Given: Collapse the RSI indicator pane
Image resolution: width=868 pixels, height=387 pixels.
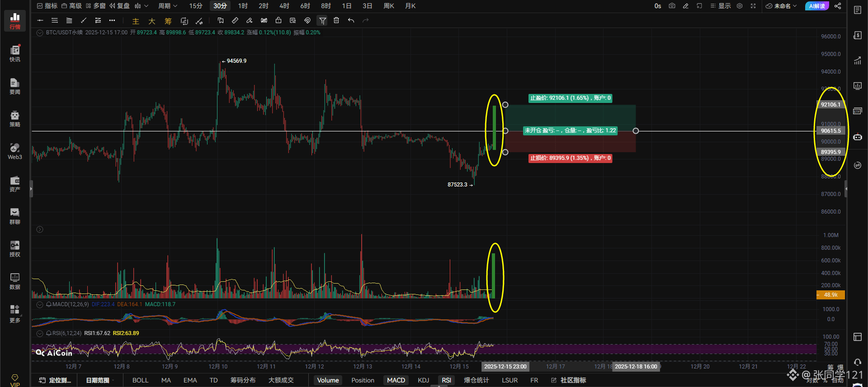Looking at the screenshot, I should tap(40, 333).
